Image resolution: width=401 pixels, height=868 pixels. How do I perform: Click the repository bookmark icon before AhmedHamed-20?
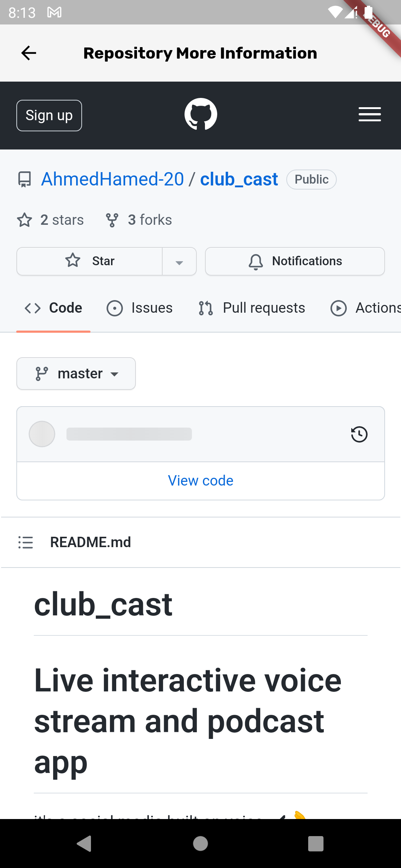point(25,180)
